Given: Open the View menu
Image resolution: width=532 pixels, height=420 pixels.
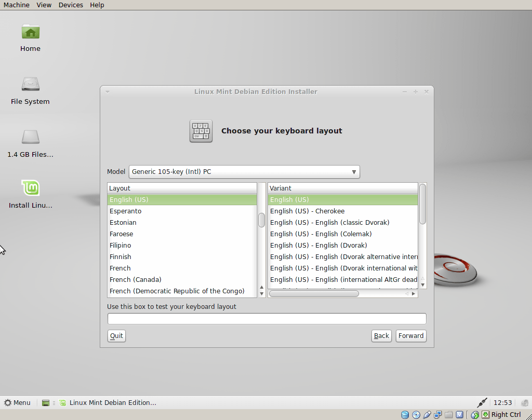Looking at the screenshot, I should pos(44,5).
